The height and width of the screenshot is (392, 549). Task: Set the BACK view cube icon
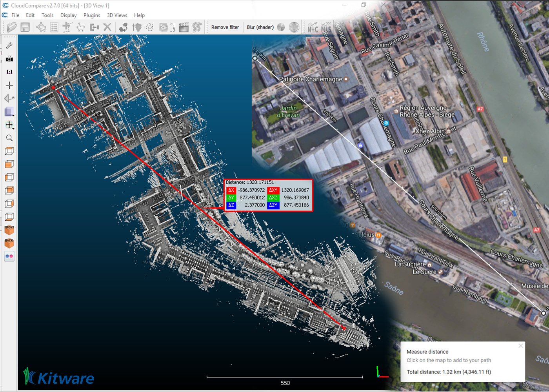(x=9, y=243)
